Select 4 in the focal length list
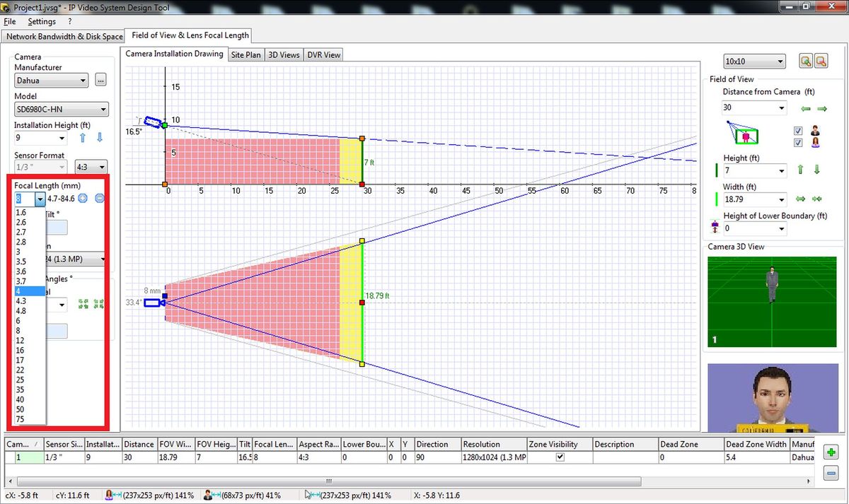849x504 pixels. point(30,291)
